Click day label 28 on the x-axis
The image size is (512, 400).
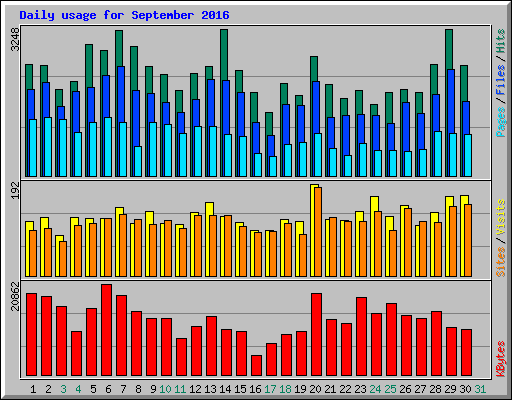pos(435,389)
